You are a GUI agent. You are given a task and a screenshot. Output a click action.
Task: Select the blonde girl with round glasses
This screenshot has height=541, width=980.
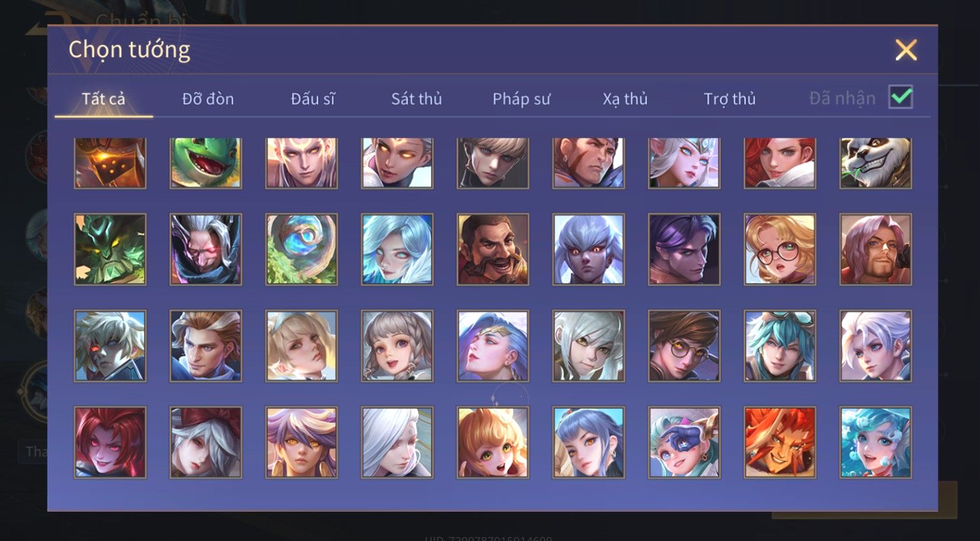click(780, 250)
